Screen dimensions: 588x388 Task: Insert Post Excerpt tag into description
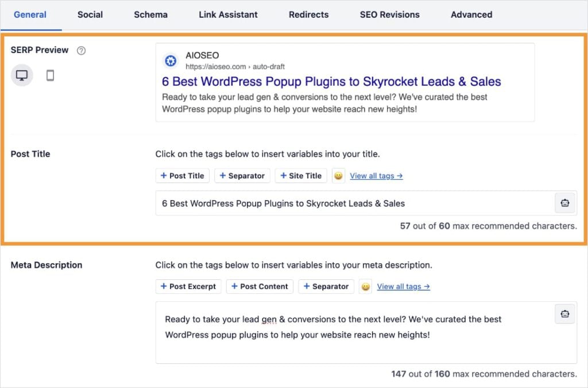(x=188, y=286)
